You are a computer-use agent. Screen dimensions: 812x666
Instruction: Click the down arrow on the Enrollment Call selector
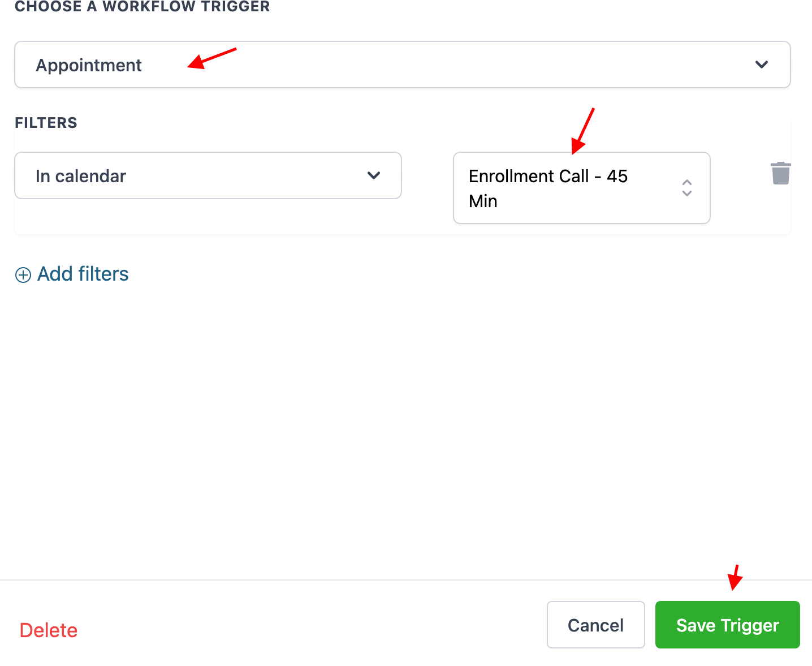click(687, 194)
